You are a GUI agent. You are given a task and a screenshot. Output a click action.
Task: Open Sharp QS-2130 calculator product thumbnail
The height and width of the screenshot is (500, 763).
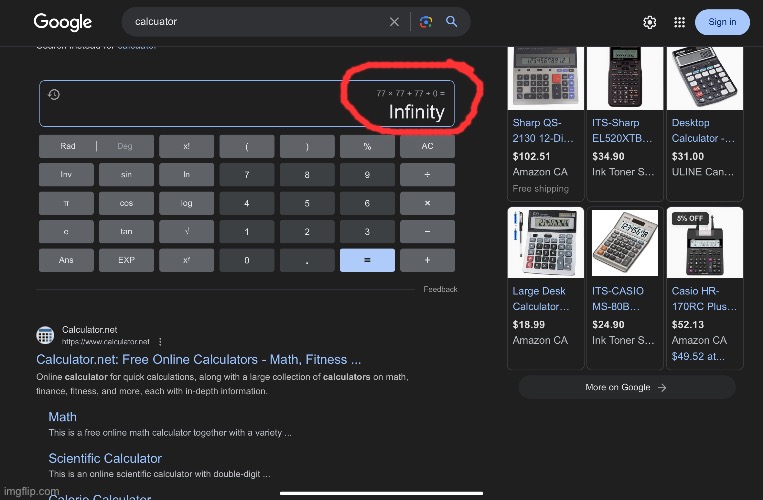pos(545,78)
